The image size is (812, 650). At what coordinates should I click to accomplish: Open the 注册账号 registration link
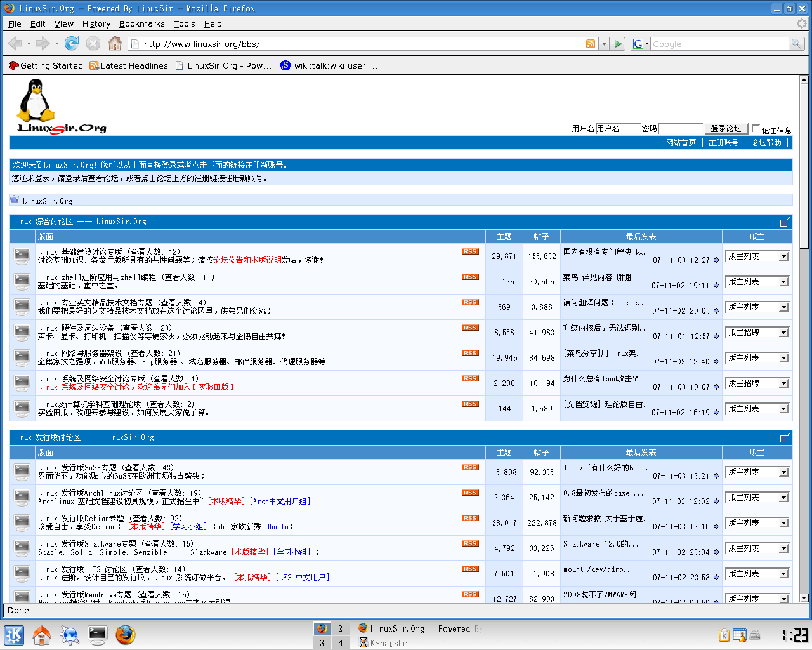click(x=723, y=143)
